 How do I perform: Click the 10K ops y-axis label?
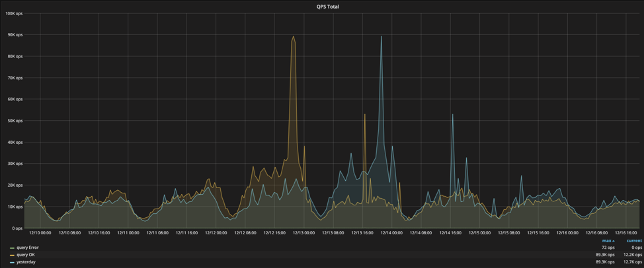click(x=15, y=207)
